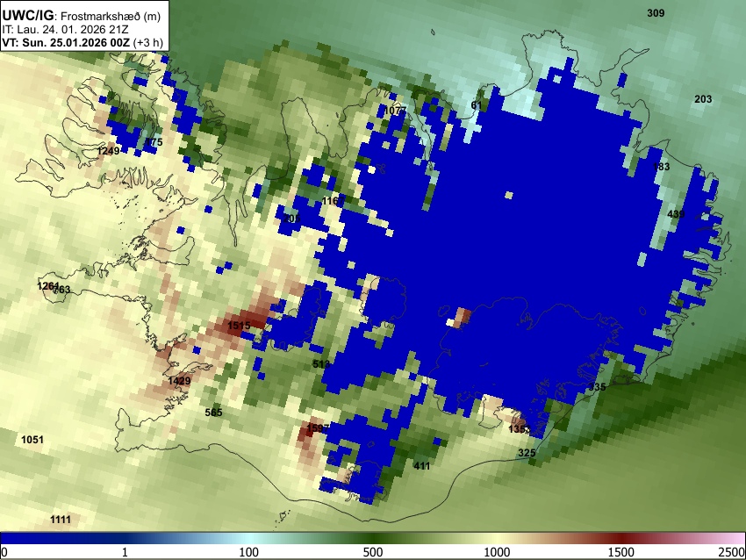This screenshot has width=746, height=560.
Task: Pick the map value 325
Action: [527, 452]
